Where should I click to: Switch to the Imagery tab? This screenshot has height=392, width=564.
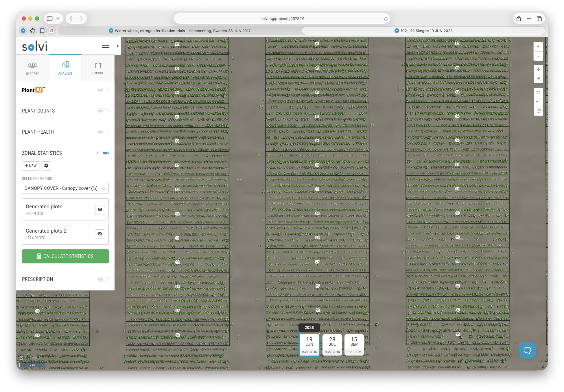pos(32,68)
